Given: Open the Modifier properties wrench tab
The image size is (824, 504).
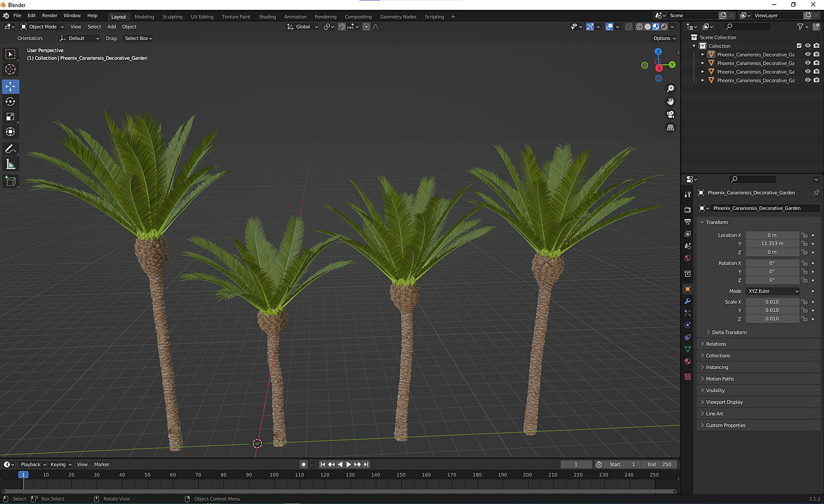Looking at the screenshot, I should coord(687,301).
